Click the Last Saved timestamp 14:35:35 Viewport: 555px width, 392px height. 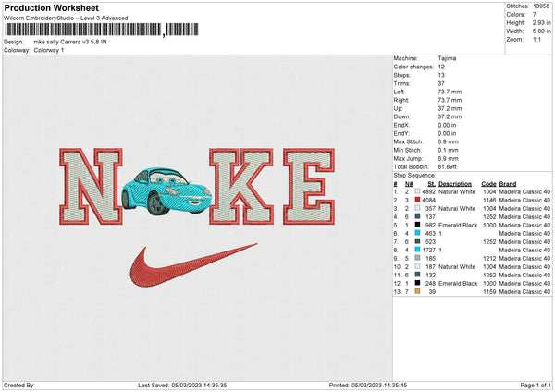215,385
